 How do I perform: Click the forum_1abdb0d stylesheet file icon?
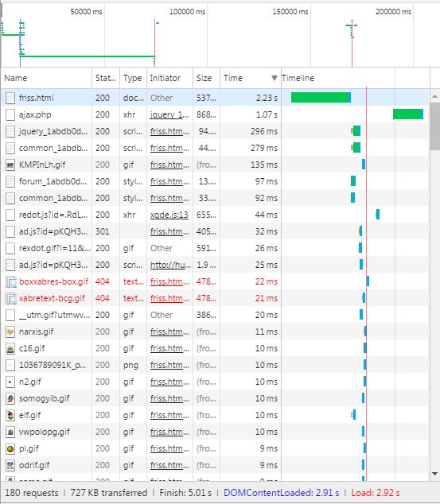[10, 181]
